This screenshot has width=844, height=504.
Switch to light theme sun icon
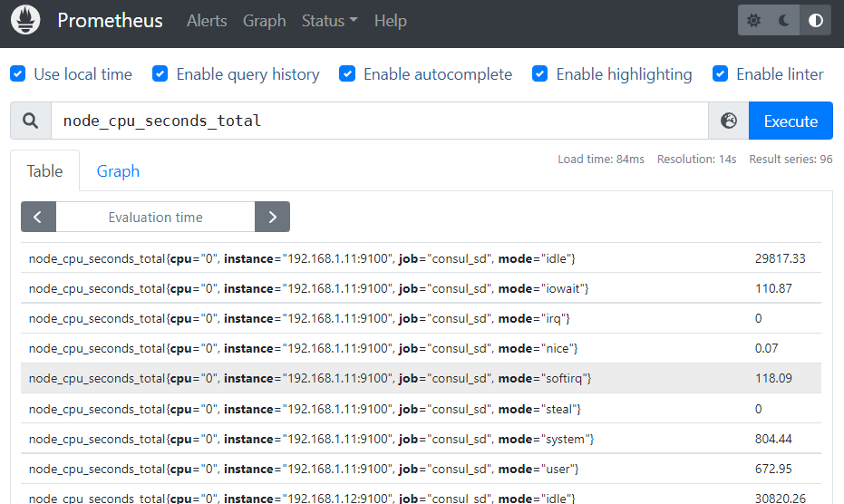click(x=753, y=21)
